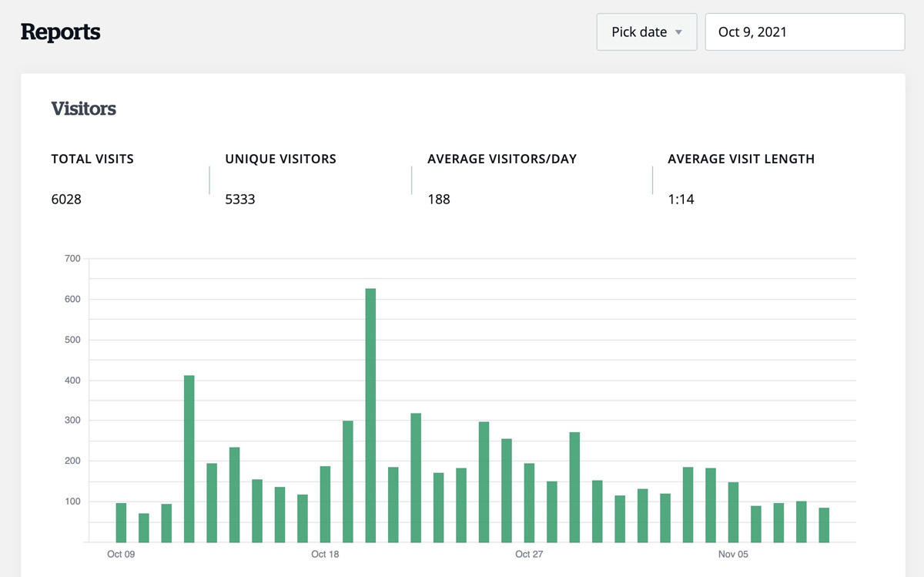The image size is (924, 577).
Task: Click the 100 y-axis label
Action: [x=72, y=502]
